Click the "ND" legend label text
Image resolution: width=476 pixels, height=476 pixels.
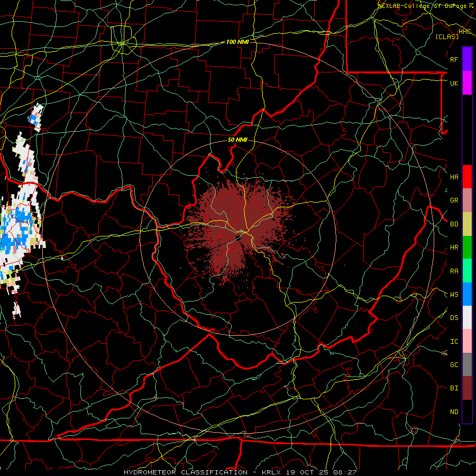454,411
